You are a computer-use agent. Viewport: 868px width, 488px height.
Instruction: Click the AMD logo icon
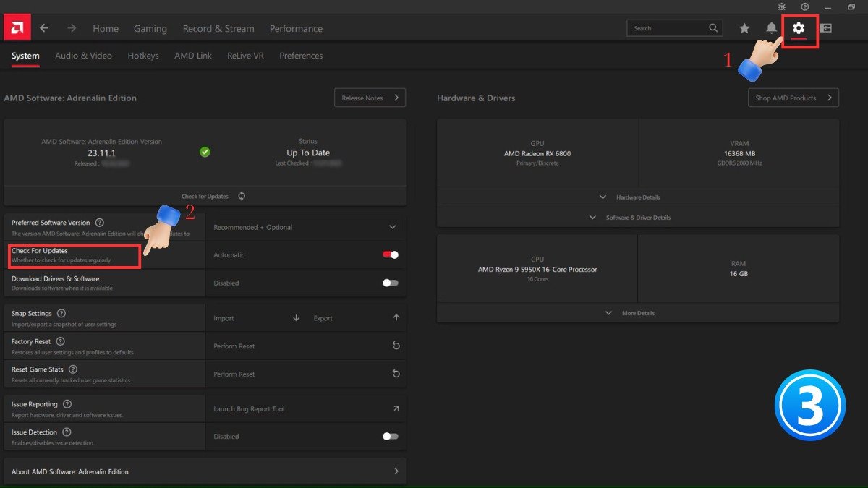pos(17,28)
